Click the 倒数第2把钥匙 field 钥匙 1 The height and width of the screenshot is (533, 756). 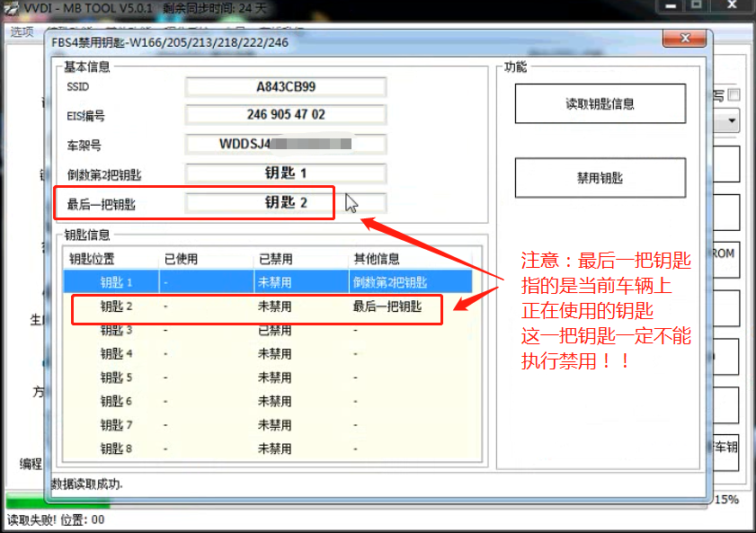[x=286, y=173]
